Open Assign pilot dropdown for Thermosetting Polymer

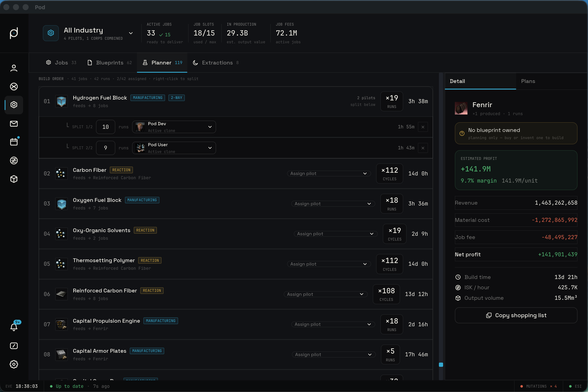(x=329, y=264)
